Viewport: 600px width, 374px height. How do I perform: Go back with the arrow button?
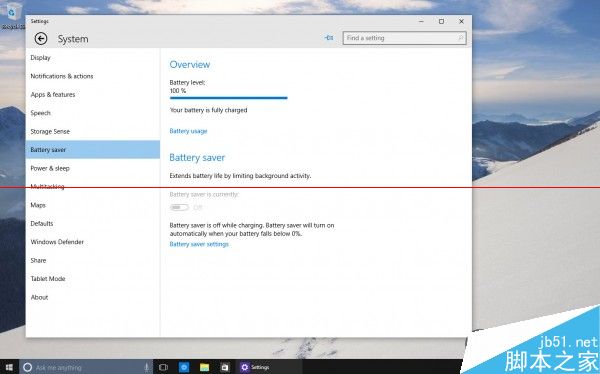coord(41,39)
